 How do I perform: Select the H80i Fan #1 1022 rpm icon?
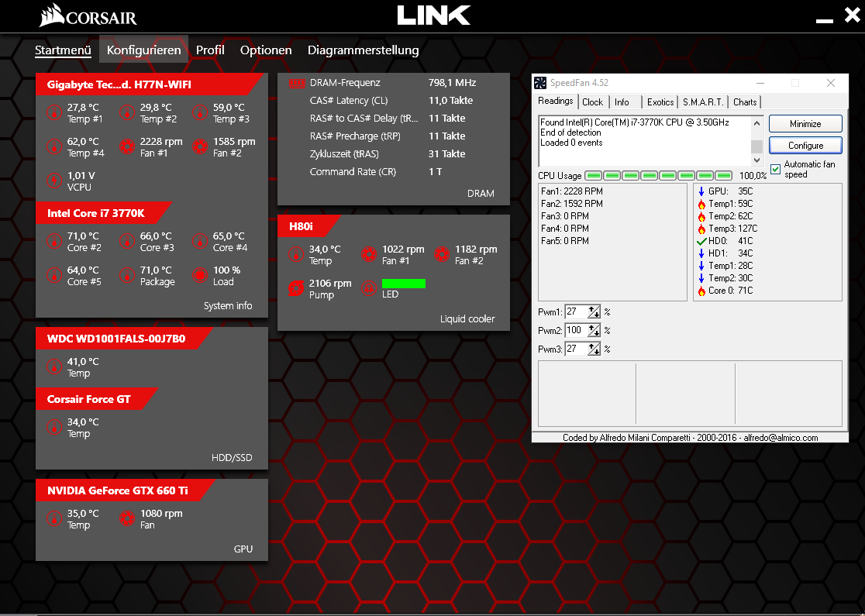(369, 255)
